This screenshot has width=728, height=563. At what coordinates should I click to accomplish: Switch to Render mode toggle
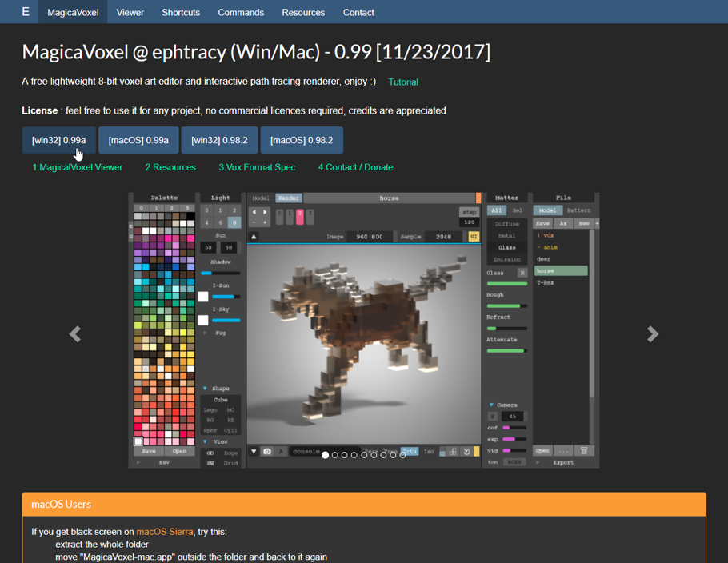tap(288, 198)
